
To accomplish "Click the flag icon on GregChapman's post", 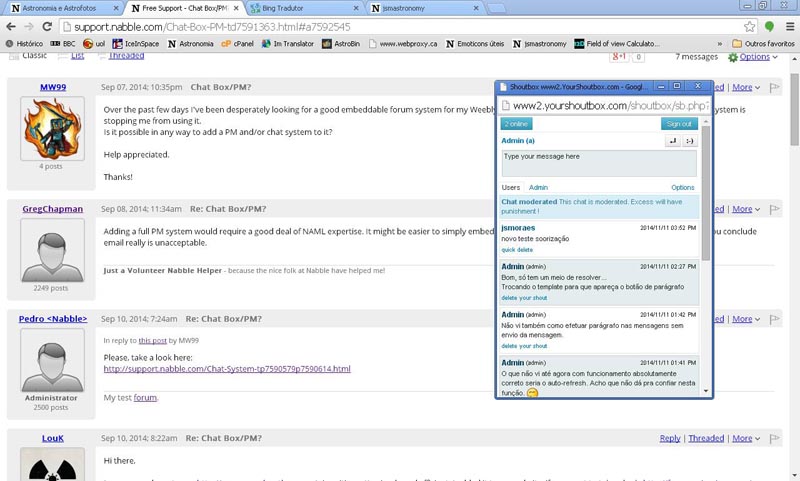I will 774,209.
